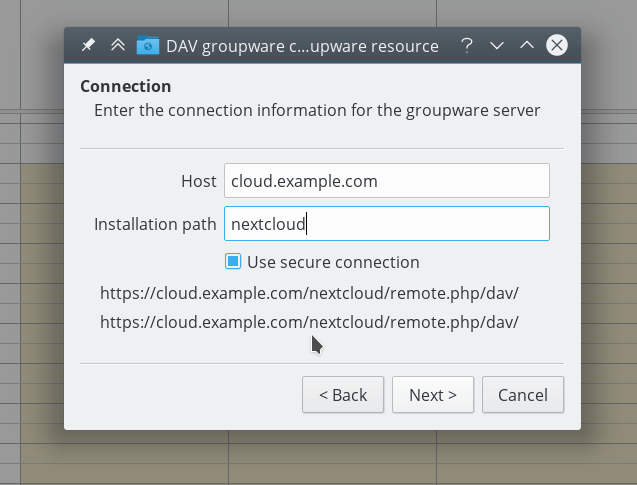This screenshot has width=637, height=485.
Task: Click the connection information instruction text
Action: click(x=317, y=110)
